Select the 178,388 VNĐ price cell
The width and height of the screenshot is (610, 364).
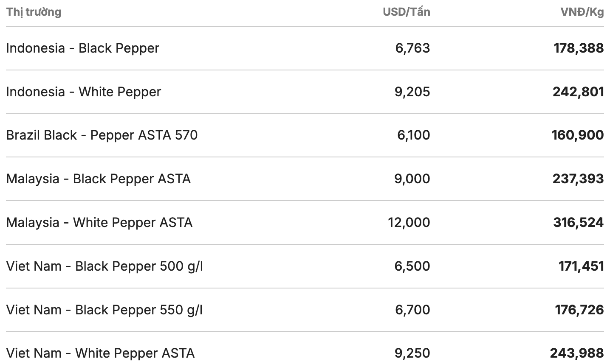point(579,48)
